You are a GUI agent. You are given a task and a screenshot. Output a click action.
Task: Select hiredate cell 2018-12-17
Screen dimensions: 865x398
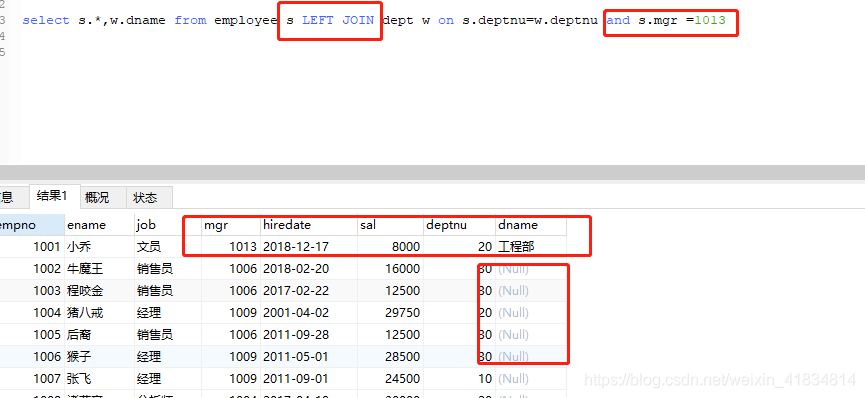coord(309,247)
